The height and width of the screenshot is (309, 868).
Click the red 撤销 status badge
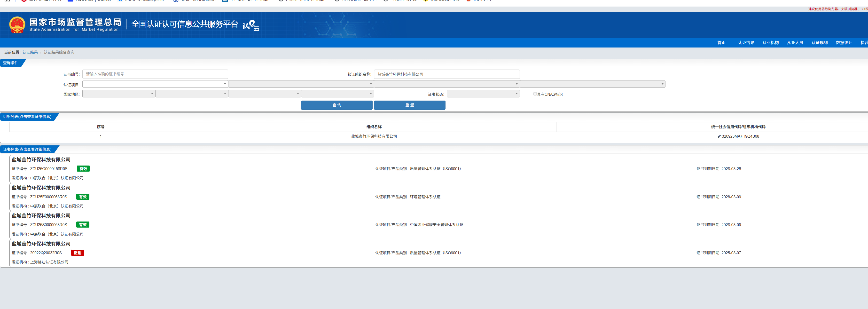pyautogui.click(x=78, y=253)
